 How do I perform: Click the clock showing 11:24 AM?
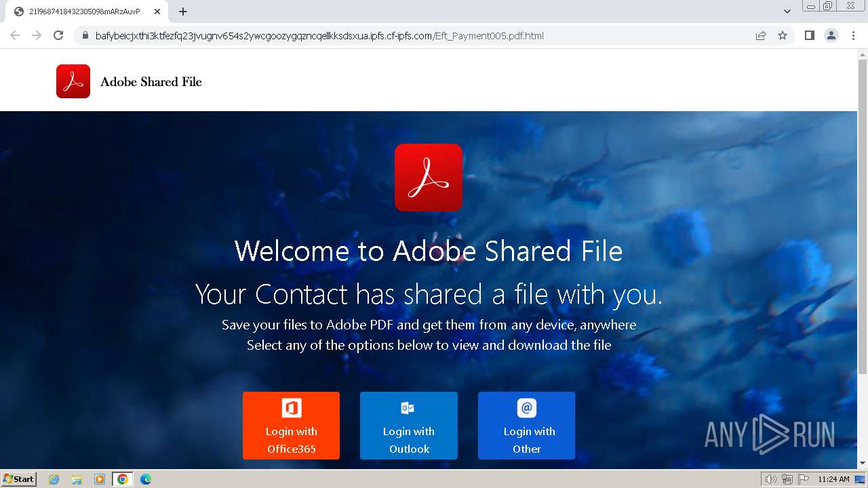click(833, 479)
